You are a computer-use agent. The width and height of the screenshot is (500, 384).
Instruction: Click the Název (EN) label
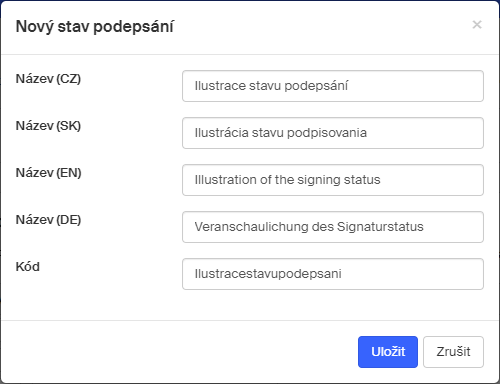tap(49, 173)
